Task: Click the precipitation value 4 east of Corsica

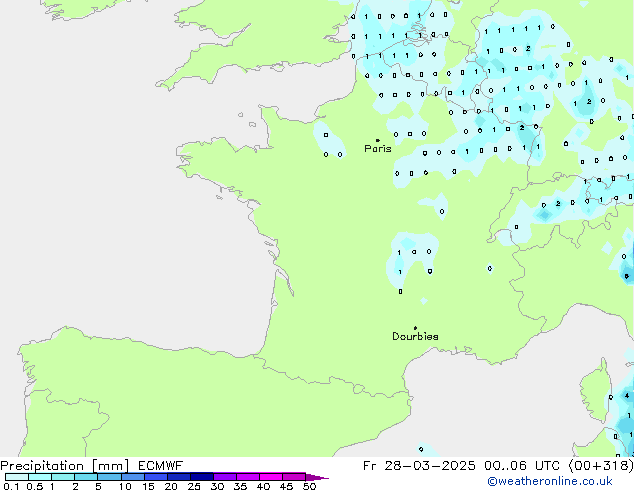Action: [627, 395]
